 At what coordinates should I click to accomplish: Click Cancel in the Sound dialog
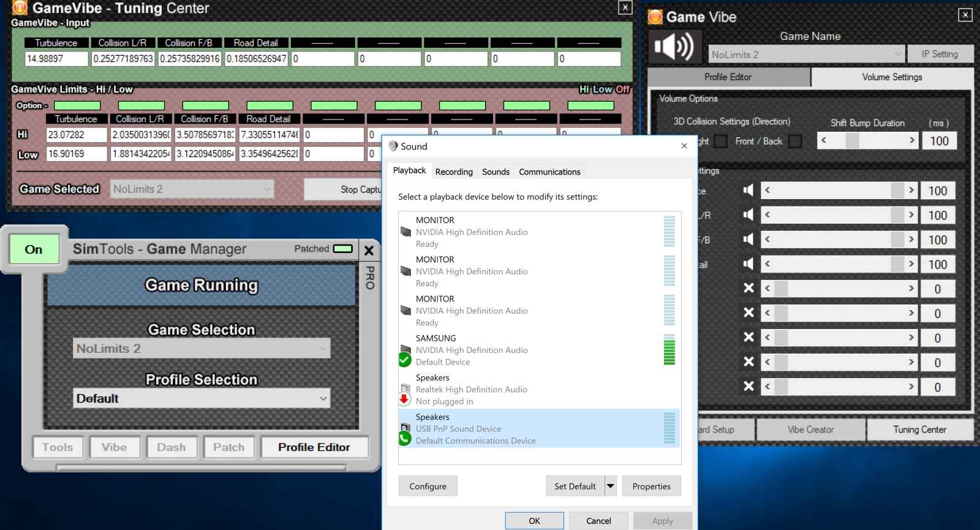[x=598, y=521]
